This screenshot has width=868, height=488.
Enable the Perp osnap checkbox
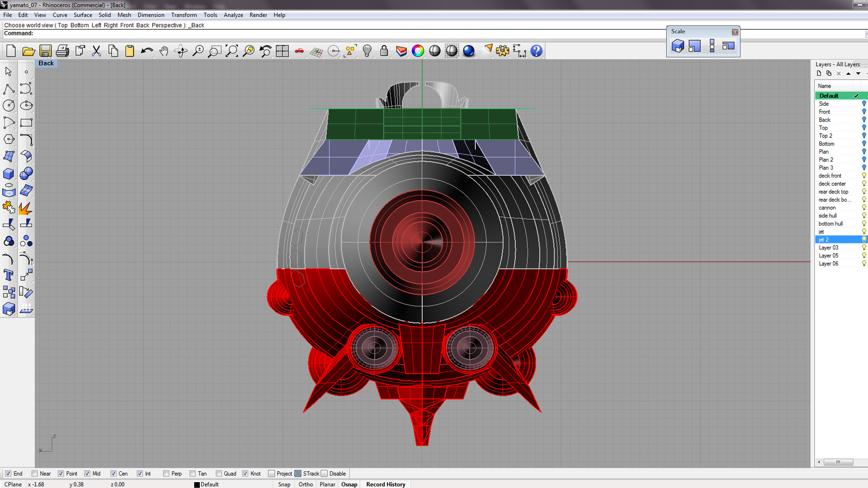[x=166, y=474]
